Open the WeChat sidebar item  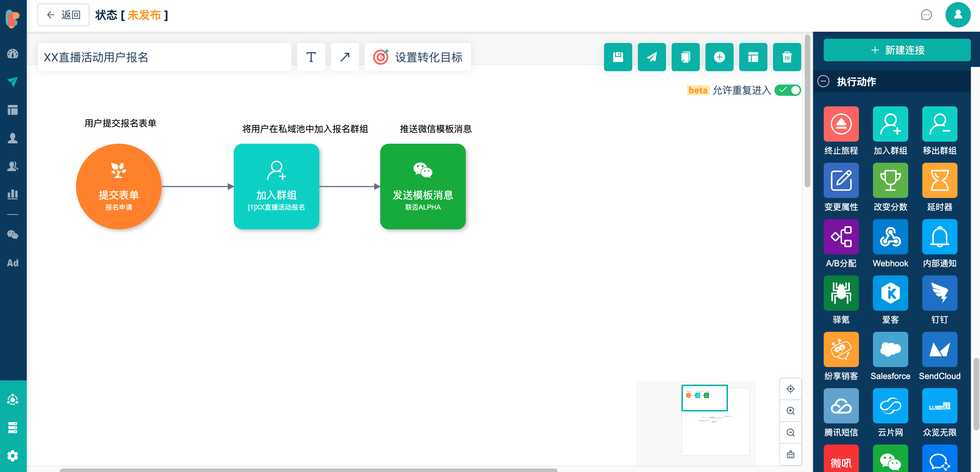pyautogui.click(x=13, y=235)
